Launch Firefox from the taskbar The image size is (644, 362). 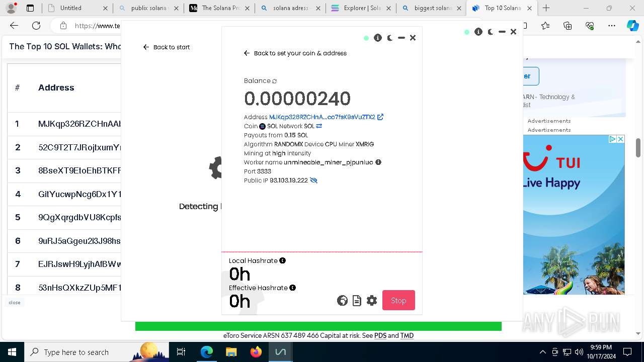(256, 352)
